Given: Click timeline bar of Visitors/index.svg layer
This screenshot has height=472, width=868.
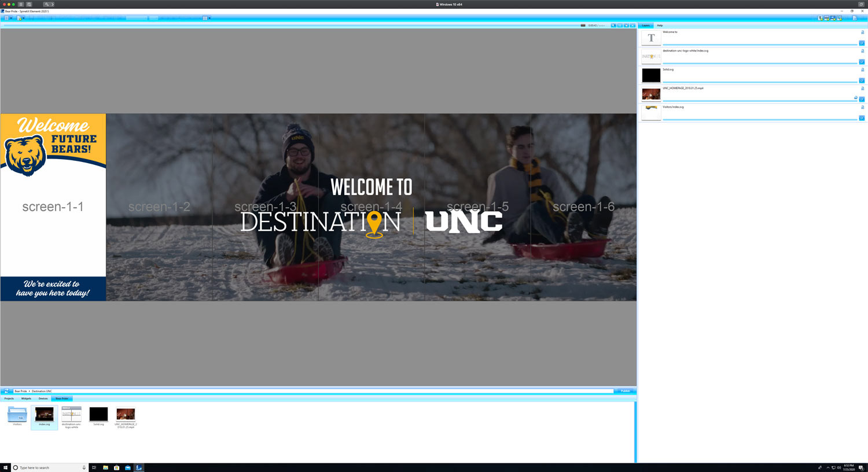Looking at the screenshot, I should click(760, 120).
